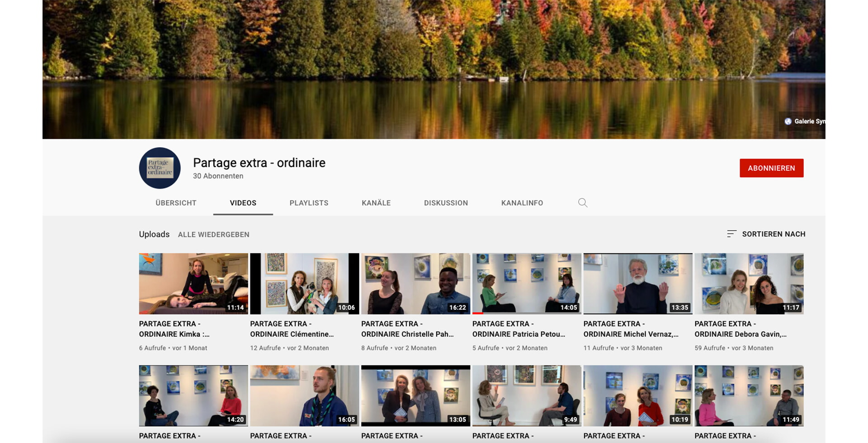Play the Patricia Petou 14:05 video
The width and height of the screenshot is (868, 443).
(x=526, y=284)
